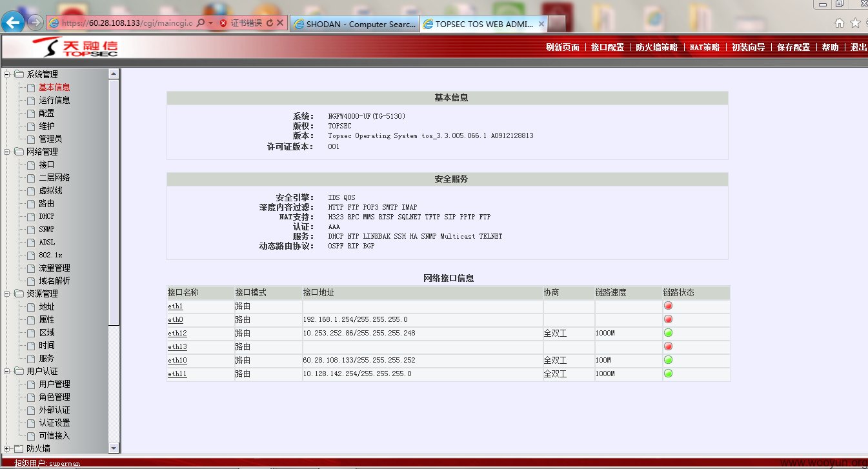Open 认证设置 in the sidebar tree
The image size is (868, 469).
(x=54, y=423)
